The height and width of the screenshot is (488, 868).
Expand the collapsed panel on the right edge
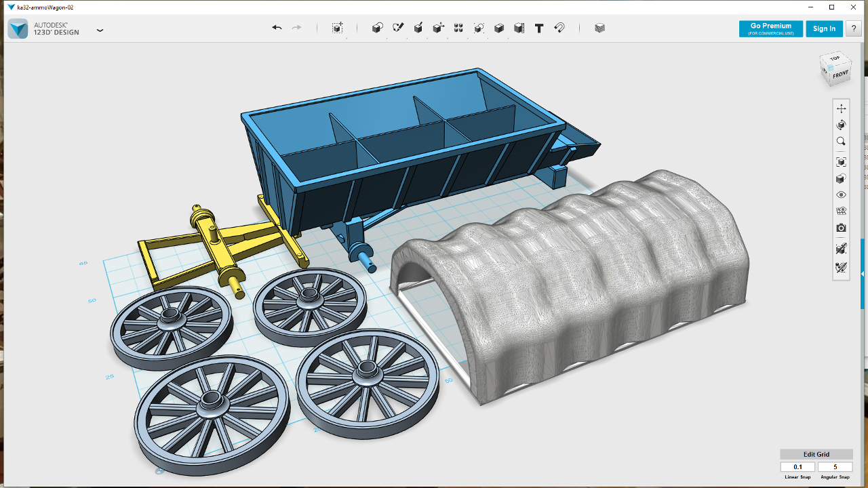863,274
